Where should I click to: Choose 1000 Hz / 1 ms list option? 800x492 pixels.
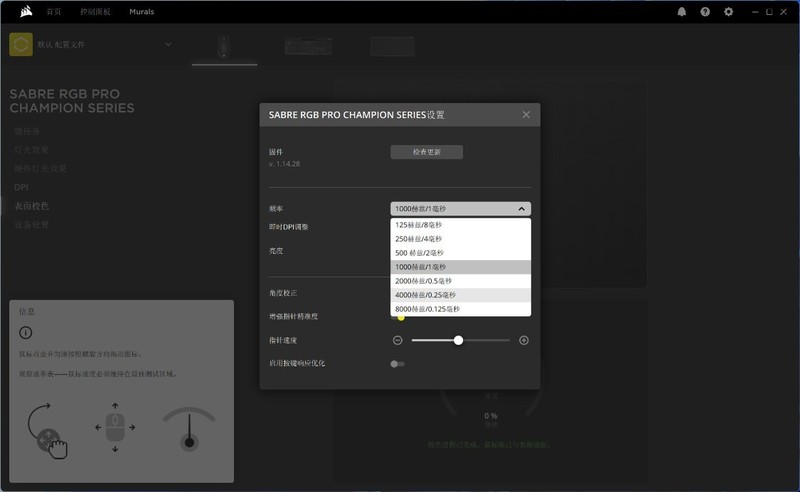461,267
